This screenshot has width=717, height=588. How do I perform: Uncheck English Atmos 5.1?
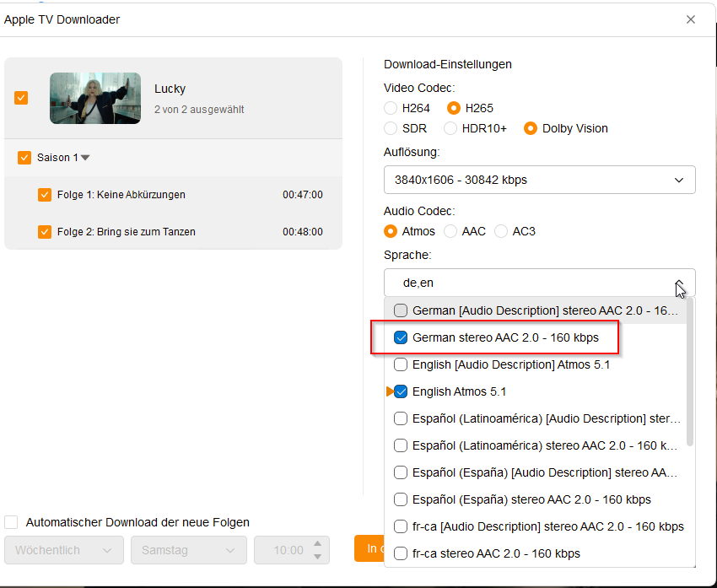[401, 391]
